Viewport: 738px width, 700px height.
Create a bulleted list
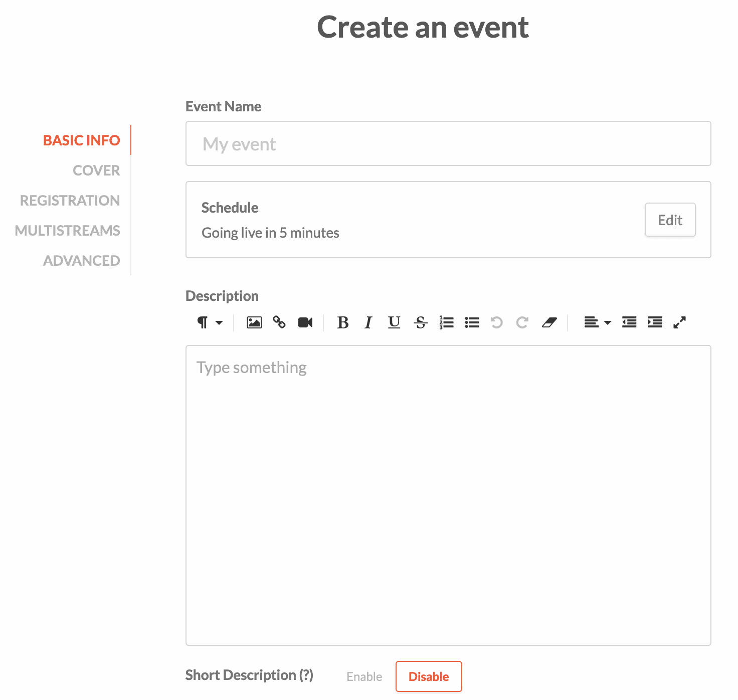[x=472, y=322]
